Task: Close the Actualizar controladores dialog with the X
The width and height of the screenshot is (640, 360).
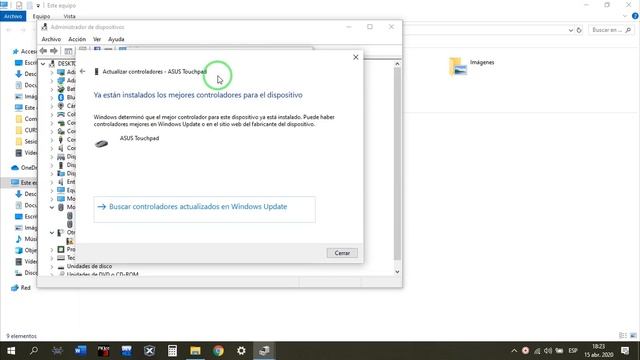Action: click(x=356, y=57)
